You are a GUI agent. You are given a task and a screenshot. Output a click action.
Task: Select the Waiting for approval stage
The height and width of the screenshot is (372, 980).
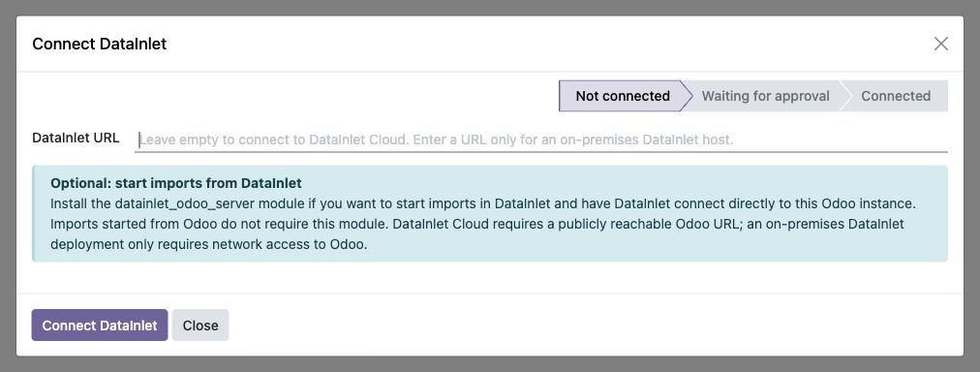click(x=765, y=96)
